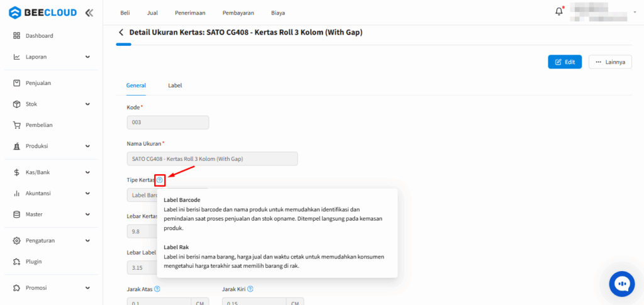Click the Kode field showing 003
Viewport: 644px width, 305px height.
coord(168,123)
